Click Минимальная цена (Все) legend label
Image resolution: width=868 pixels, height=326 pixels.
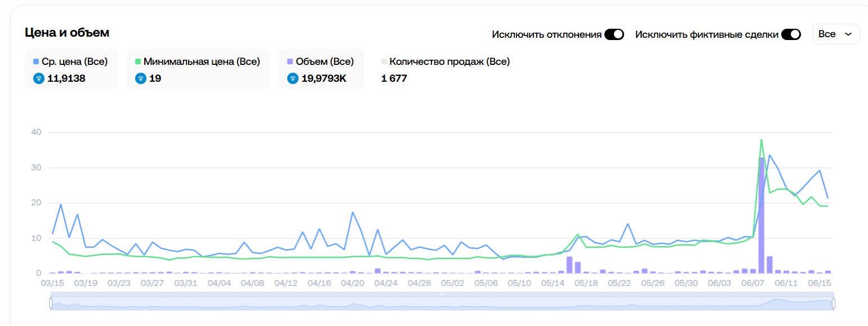(202, 61)
